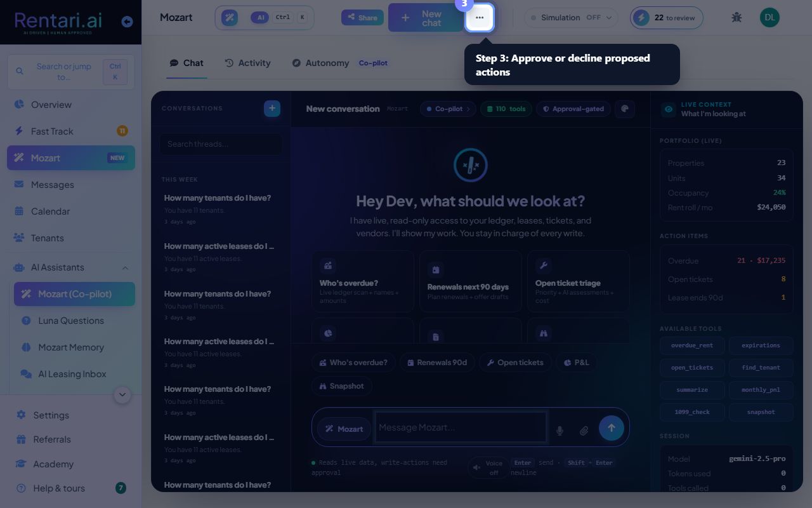This screenshot has height=508, width=812.
Task: Toggle Voice off control
Action: click(x=487, y=468)
